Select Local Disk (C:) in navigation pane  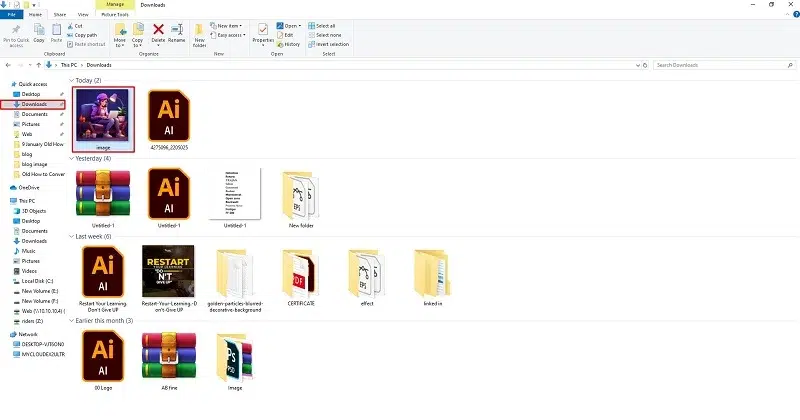pyautogui.click(x=33, y=281)
